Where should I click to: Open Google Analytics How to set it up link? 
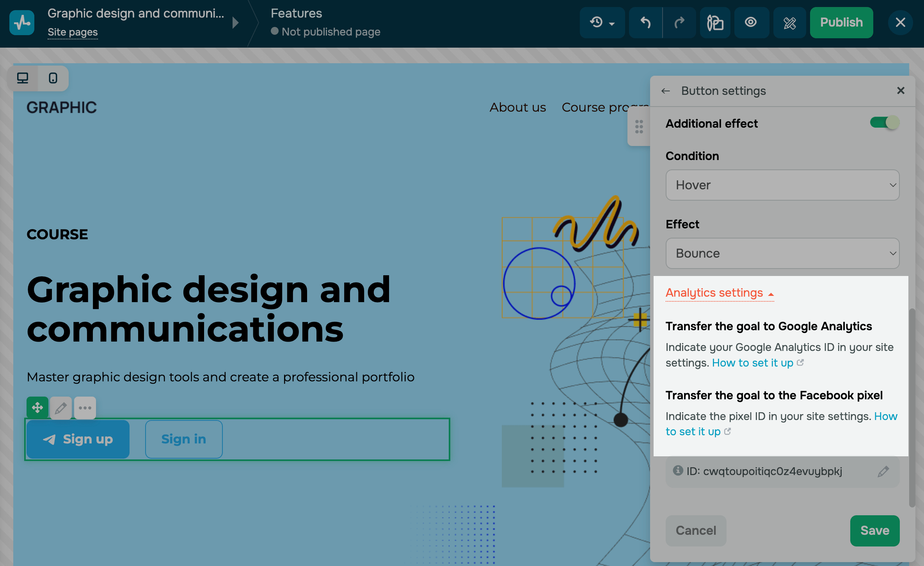coord(753,363)
